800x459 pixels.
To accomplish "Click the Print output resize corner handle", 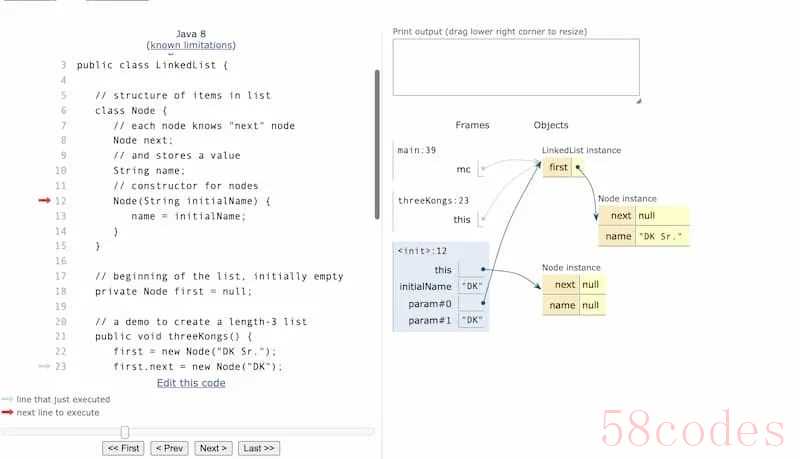I will point(638,101).
